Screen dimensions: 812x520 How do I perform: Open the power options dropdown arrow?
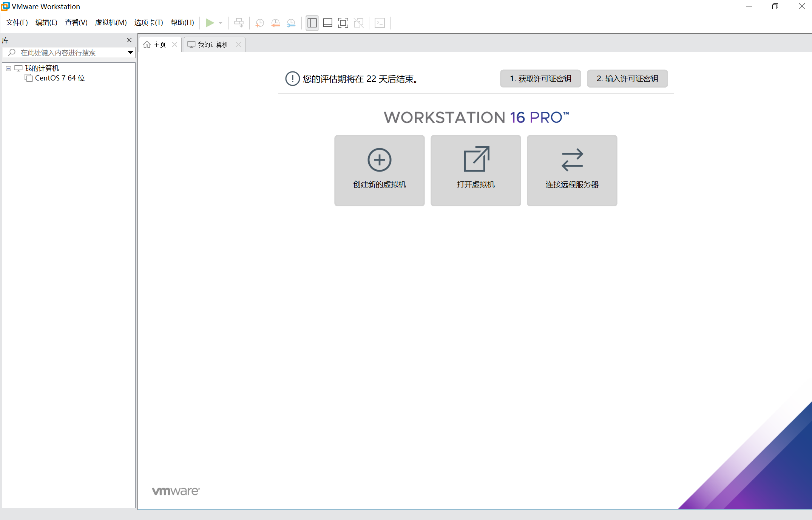coord(221,23)
